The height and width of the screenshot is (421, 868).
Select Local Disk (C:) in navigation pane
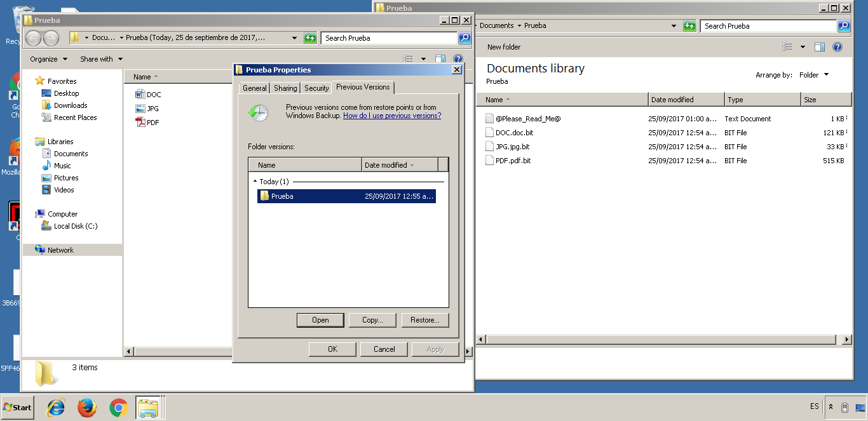pyautogui.click(x=75, y=226)
